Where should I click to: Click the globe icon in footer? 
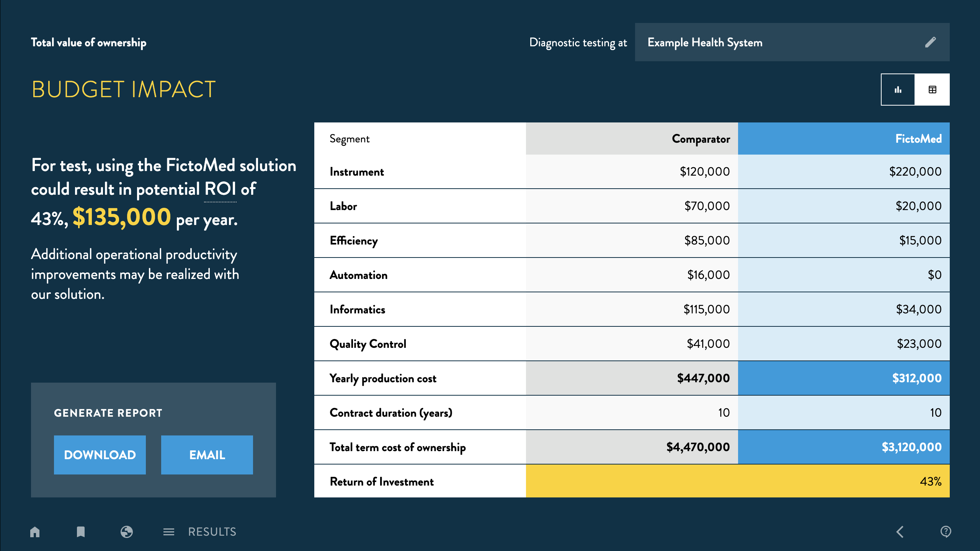[x=127, y=532]
